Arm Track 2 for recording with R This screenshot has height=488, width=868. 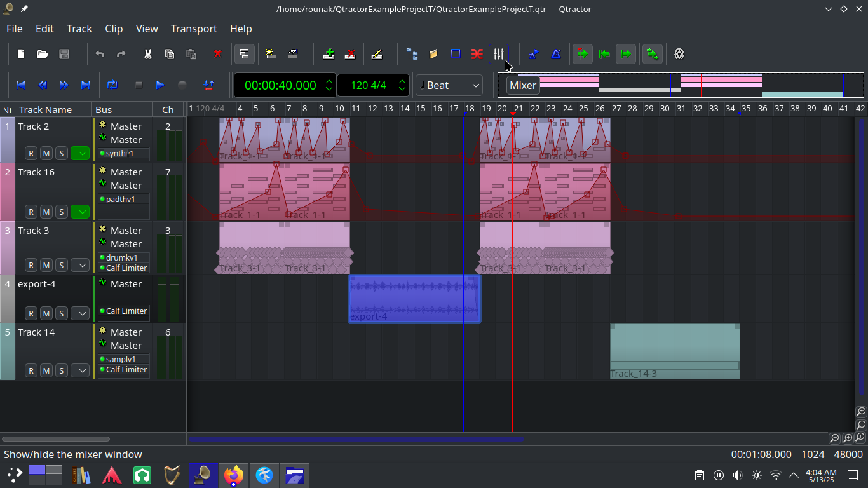click(x=31, y=153)
